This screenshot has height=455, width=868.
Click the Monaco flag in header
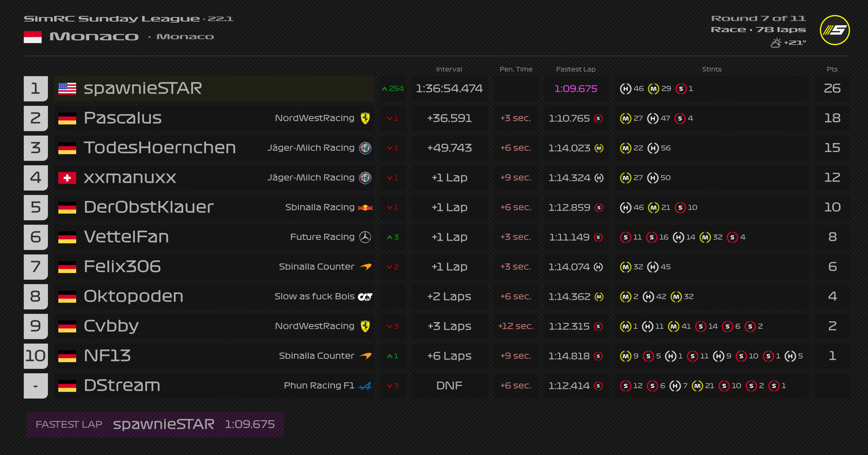[x=33, y=37]
